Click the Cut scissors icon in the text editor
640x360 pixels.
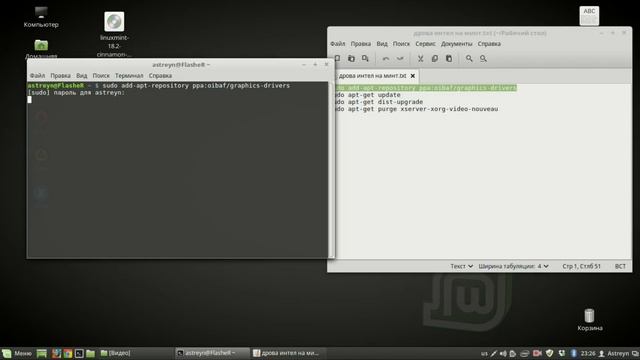point(420,59)
